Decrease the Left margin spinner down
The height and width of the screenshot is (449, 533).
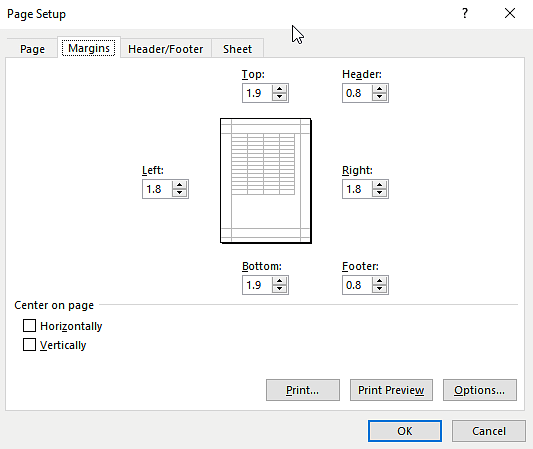point(179,193)
